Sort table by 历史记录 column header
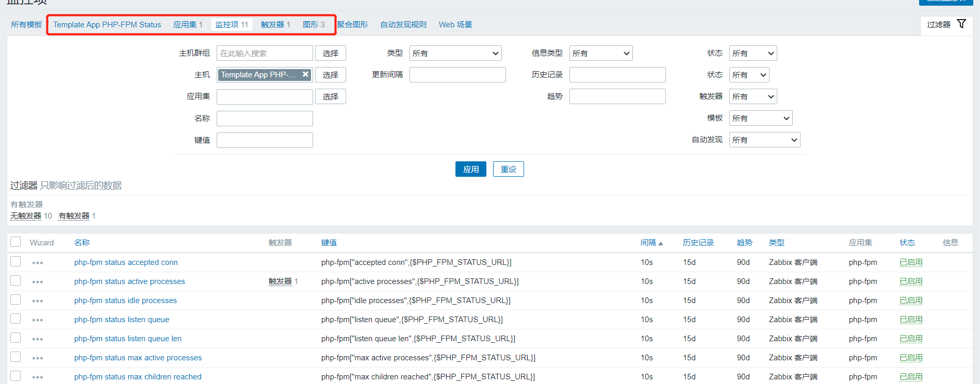The width and height of the screenshot is (980, 384). tap(698, 243)
